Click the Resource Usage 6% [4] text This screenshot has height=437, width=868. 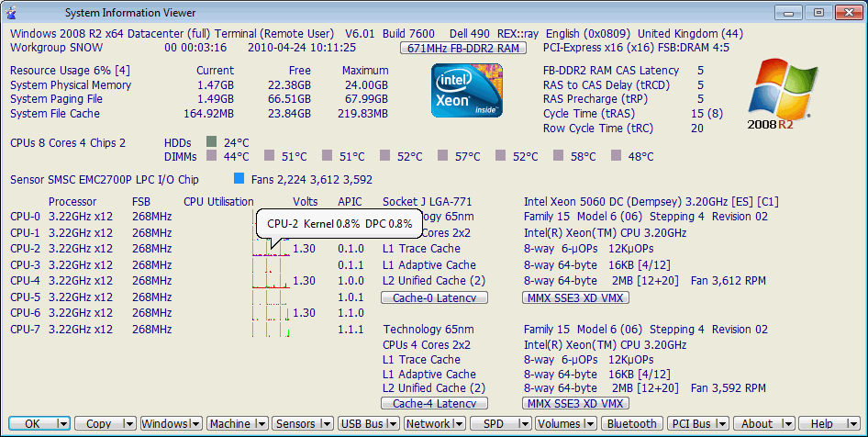[x=71, y=71]
